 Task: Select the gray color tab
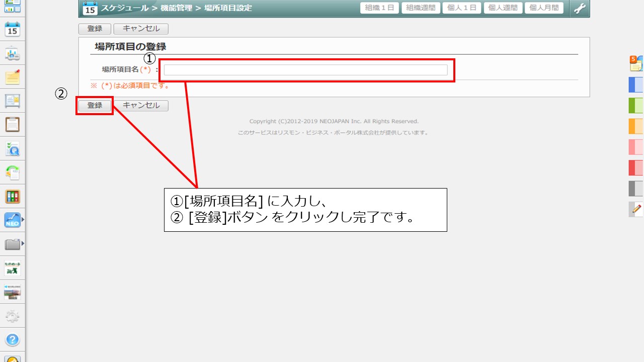click(636, 189)
